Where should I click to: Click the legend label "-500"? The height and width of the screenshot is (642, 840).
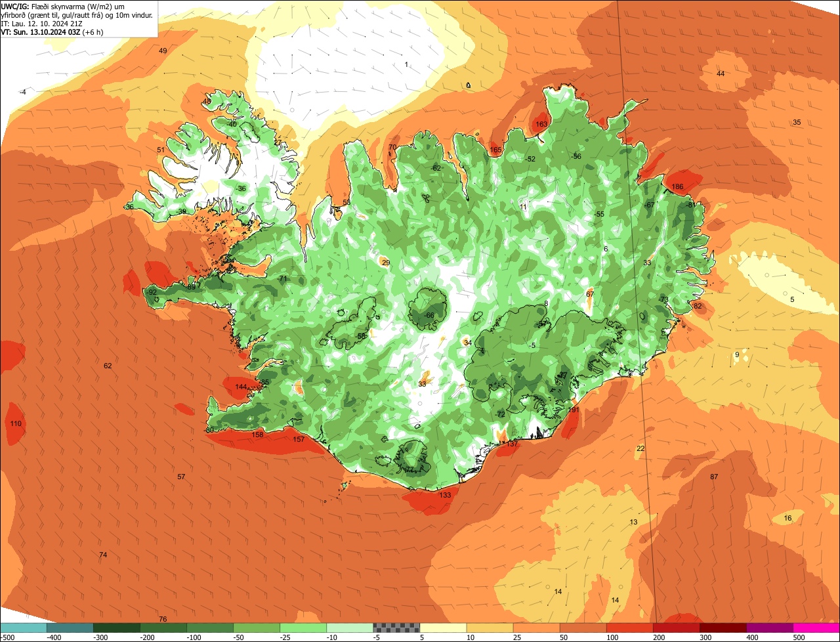click(7, 637)
